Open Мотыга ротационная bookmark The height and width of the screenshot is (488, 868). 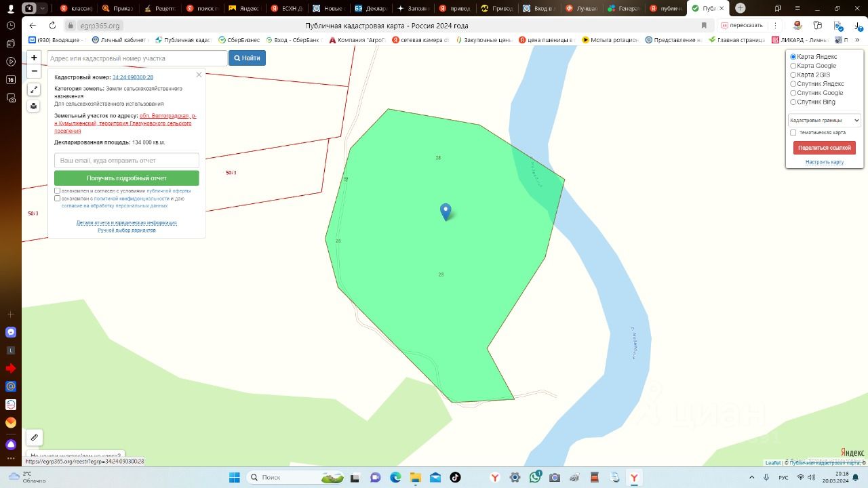coord(610,40)
